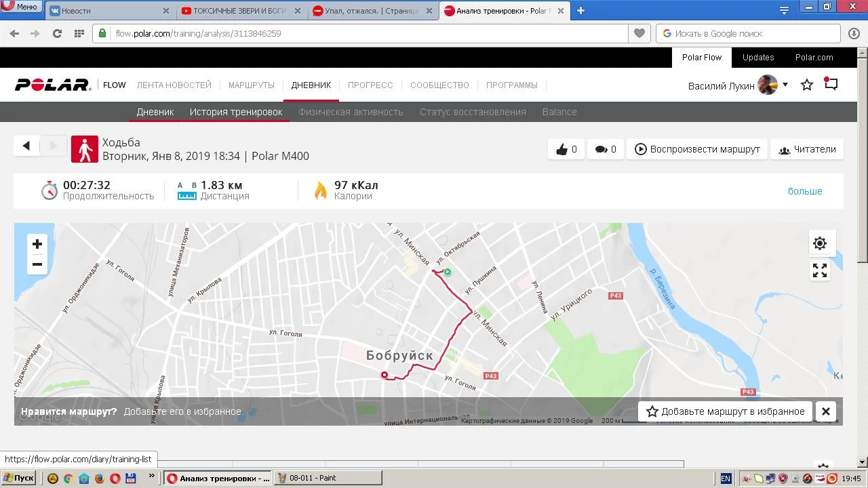Open ДНЕВНИК section

point(311,85)
